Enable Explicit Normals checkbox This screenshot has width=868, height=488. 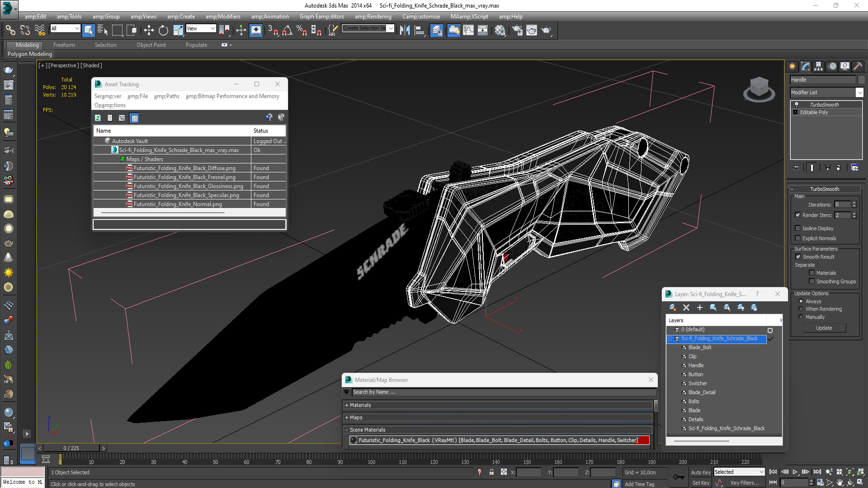pyautogui.click(x=797, y=238)
